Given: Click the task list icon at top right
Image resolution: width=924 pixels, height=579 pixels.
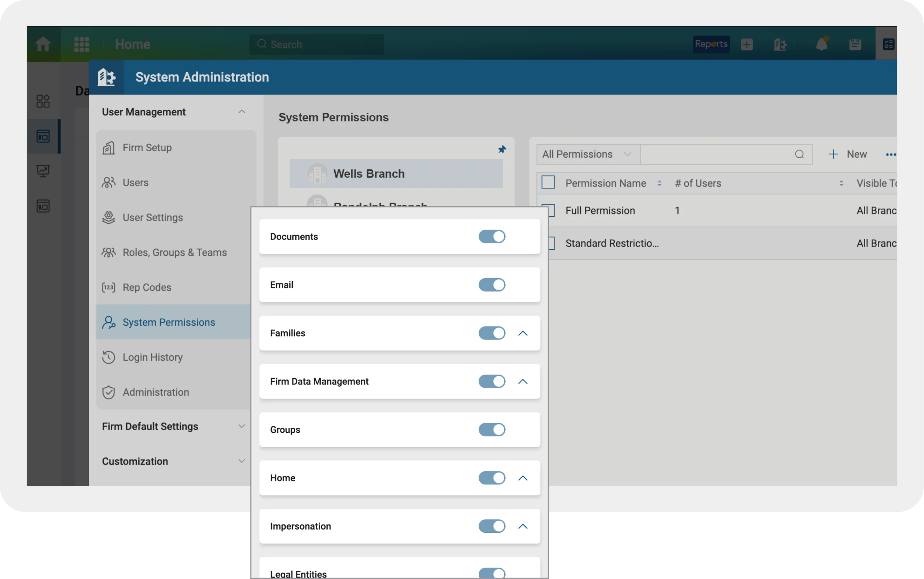Looking at the screenshot, I should click(889, 44).
